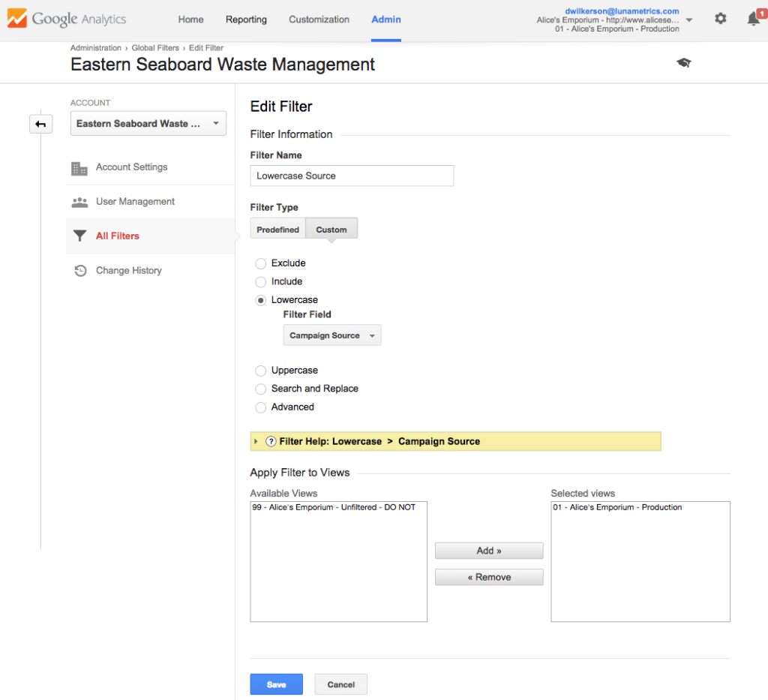
Task: Click the Filter Help question mark icon
Action: (x=271, y=441)
